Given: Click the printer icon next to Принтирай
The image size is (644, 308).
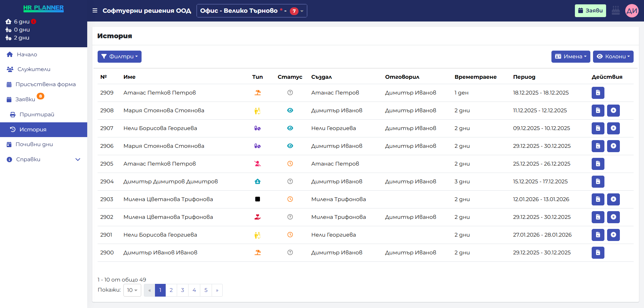Looking at the screenshot, I should pyautogui.click(x=12, y=114).
